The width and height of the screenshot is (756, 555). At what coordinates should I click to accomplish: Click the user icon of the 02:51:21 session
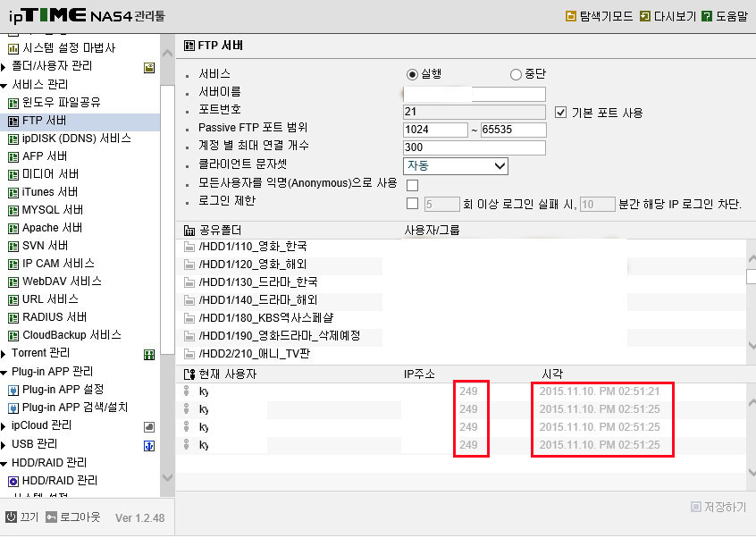187,391
